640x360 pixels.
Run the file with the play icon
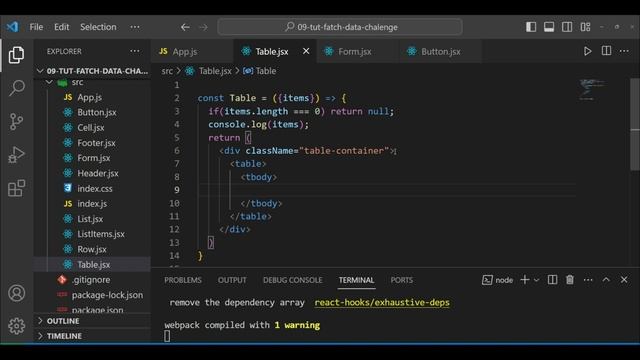click(x=587, y=51)
